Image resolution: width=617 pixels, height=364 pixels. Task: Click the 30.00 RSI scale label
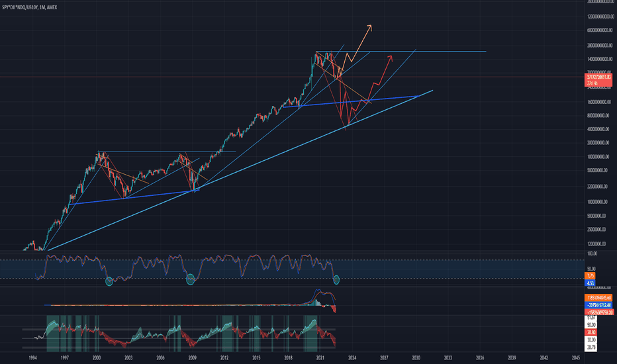(x=591, y=340)
